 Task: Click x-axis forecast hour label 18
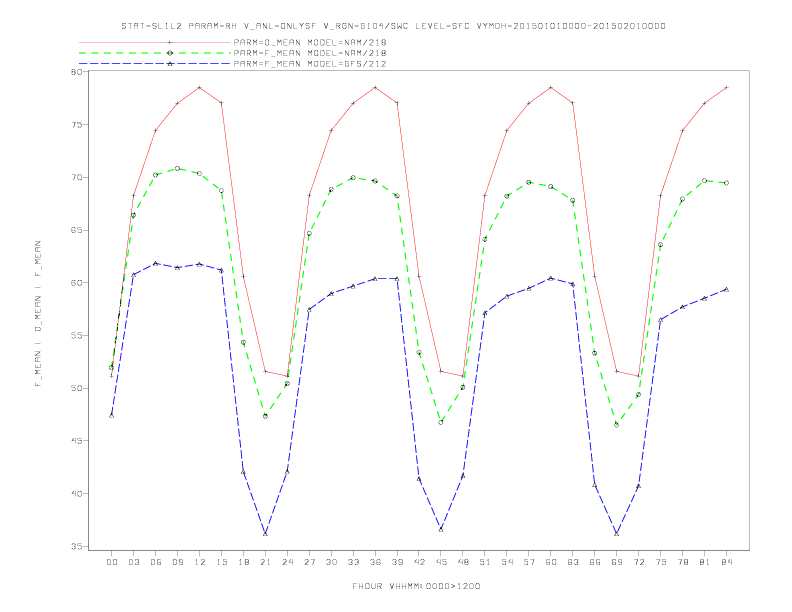pos(243,562)
